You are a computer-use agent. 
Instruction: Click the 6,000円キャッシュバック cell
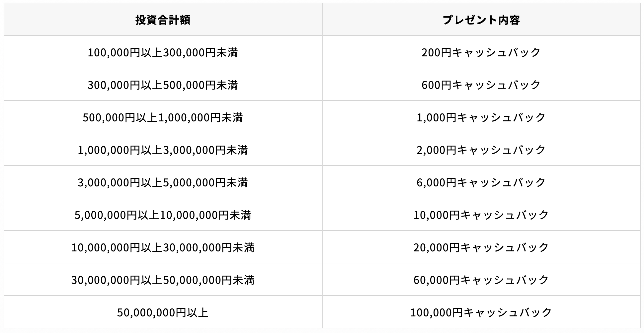click(x=481, y=182)
